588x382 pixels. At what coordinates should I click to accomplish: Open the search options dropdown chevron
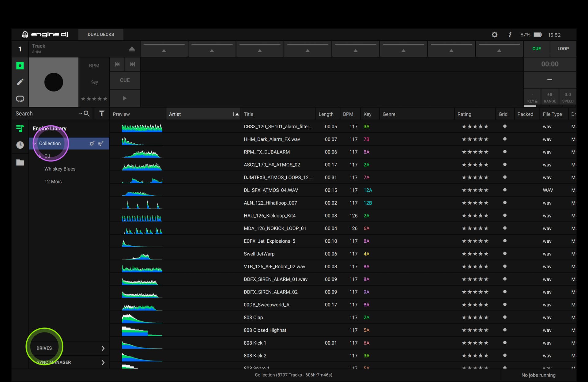pyautogui.click(x=81, y=113)
